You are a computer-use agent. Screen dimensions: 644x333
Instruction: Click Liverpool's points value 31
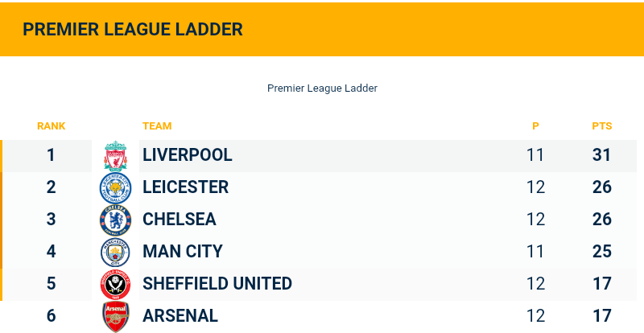[602, 155]
